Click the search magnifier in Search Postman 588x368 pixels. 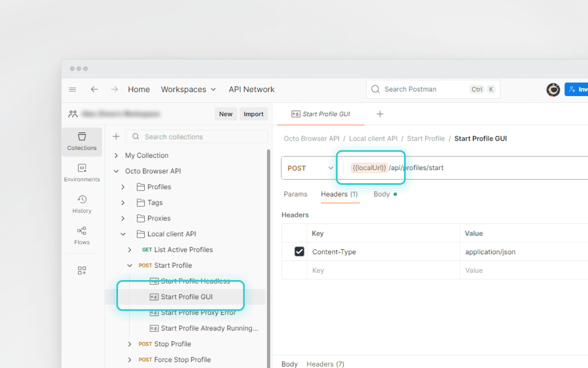(376, 89)
